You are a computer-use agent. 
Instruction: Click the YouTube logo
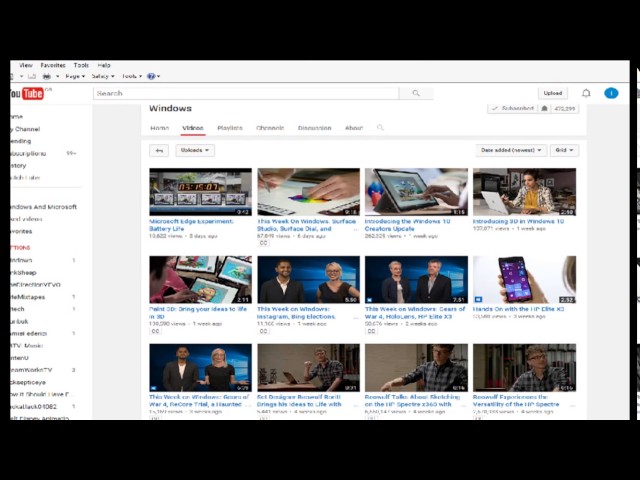click(x=27, y=93)
